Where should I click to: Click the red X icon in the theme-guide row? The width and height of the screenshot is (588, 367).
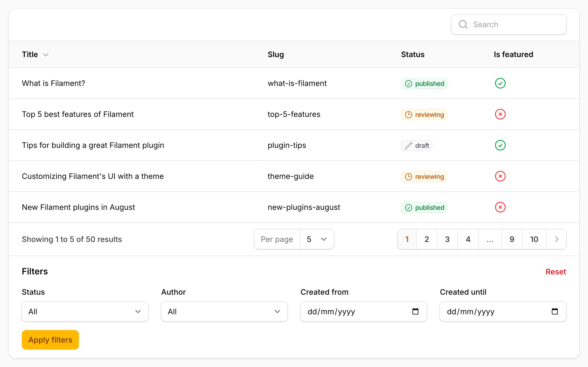[500, 176]
